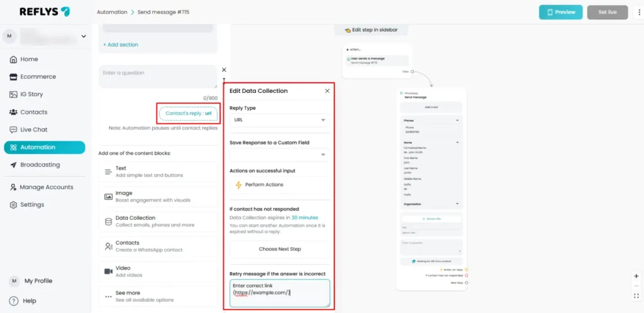The image size is (644, 313).
Task: Open Save Response to Custom Field dropdown
Action: (279, 155)
